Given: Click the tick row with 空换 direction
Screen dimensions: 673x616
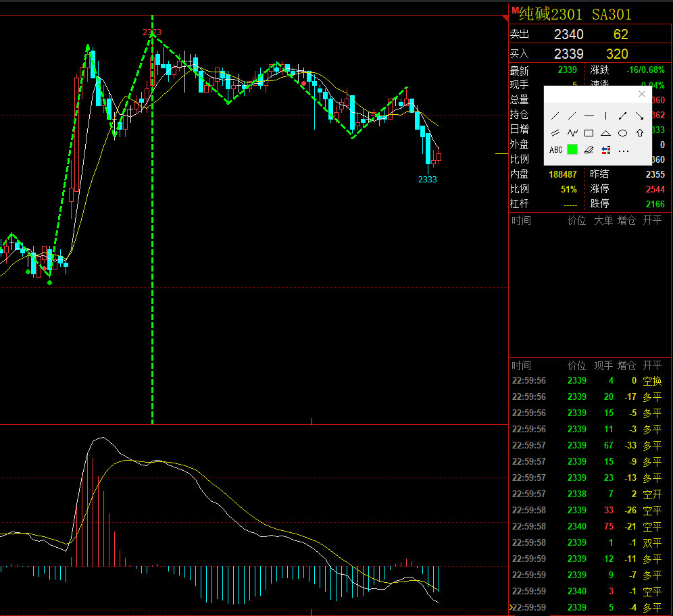Looking at the screenshot, I should click(x=589, y=380).
